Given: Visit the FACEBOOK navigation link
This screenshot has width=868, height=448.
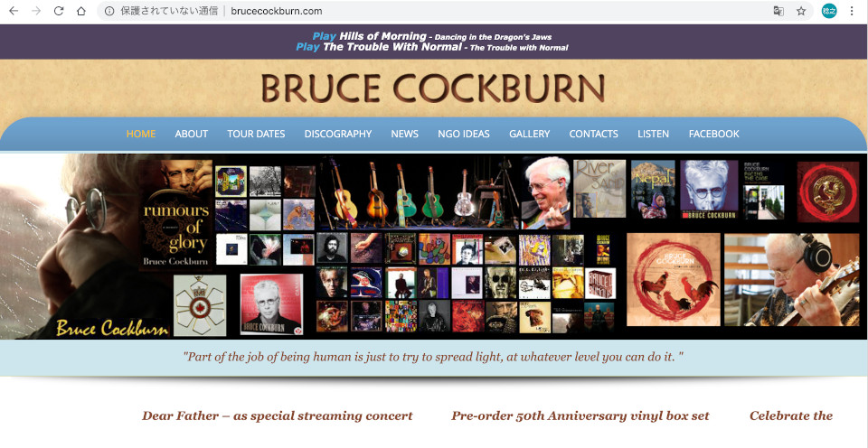Looking at the screenshot, I should click(x=713, y=134).
